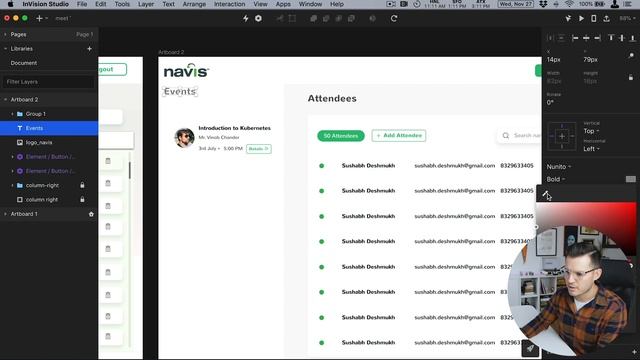Click the align horizontal centers icon
Viewport: 640px width, 360px height.
click(586, 38)
